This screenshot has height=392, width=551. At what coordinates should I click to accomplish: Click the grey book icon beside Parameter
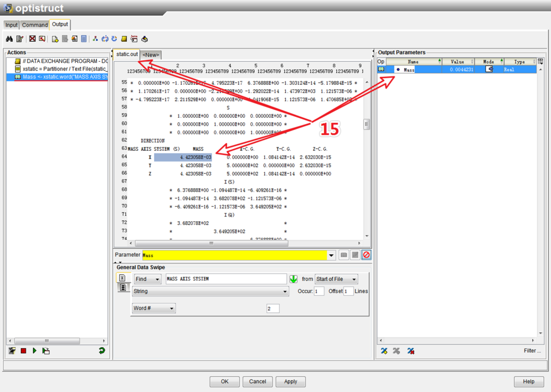[344, 255]
